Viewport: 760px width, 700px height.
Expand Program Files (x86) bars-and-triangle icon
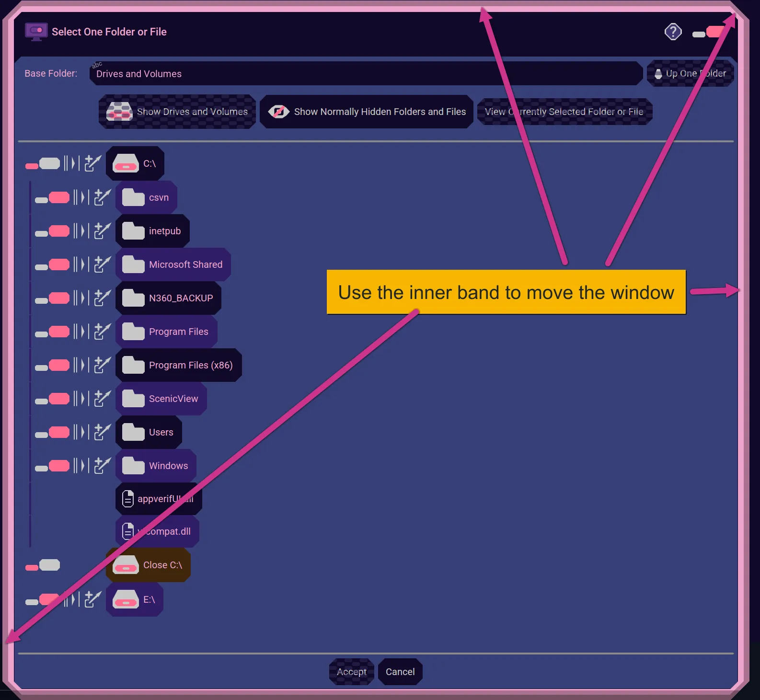tap(81, 365)
